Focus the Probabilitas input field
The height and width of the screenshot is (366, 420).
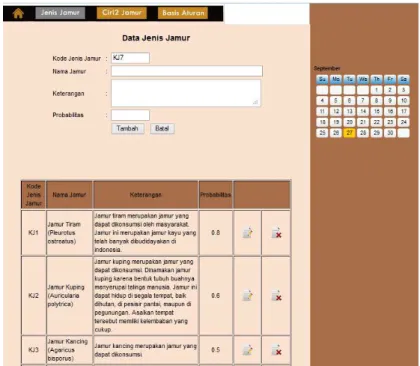click(130, 115)
